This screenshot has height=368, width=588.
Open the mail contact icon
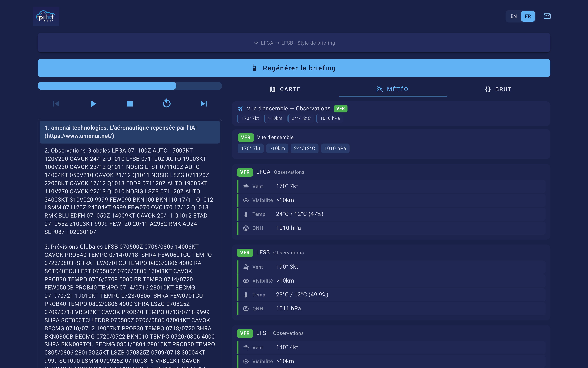[547, 16]
